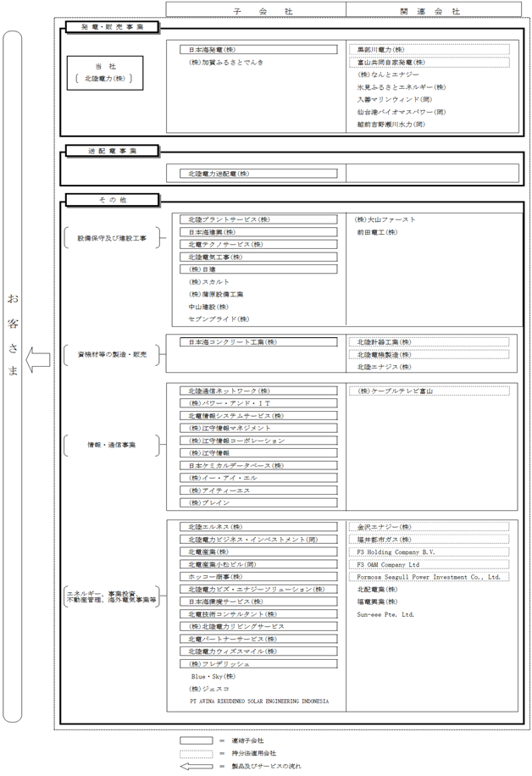Select セブンプライド(株) entry
Viewport: 532px width, 776px height.
(219, 319)
